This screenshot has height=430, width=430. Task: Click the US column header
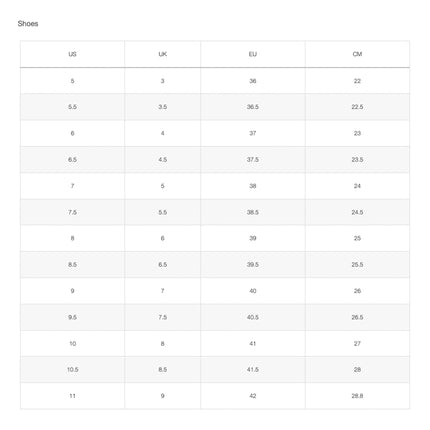coord(72,54)
